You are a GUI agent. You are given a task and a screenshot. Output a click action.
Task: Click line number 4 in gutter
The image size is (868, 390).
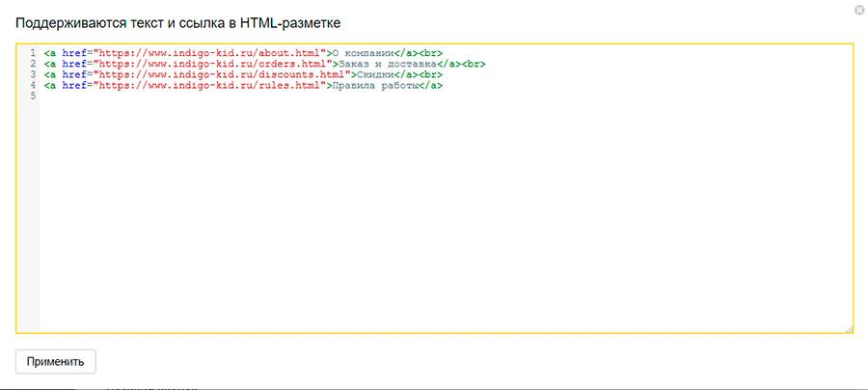[x=32, y=85]
